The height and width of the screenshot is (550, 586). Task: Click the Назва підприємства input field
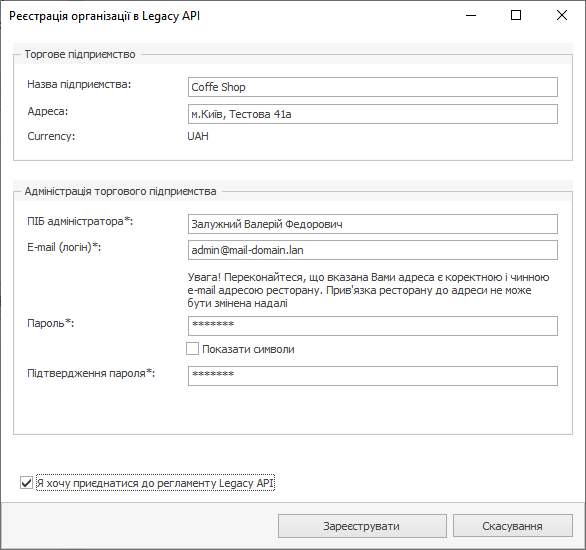[x=373, y=87]
